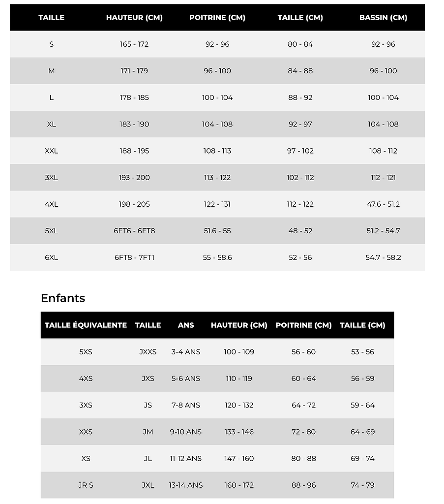The width and height of the screenshot is (444, 504).
Task: Click the 13-14 ANS age cell
Action: click(x=186, y=485)
